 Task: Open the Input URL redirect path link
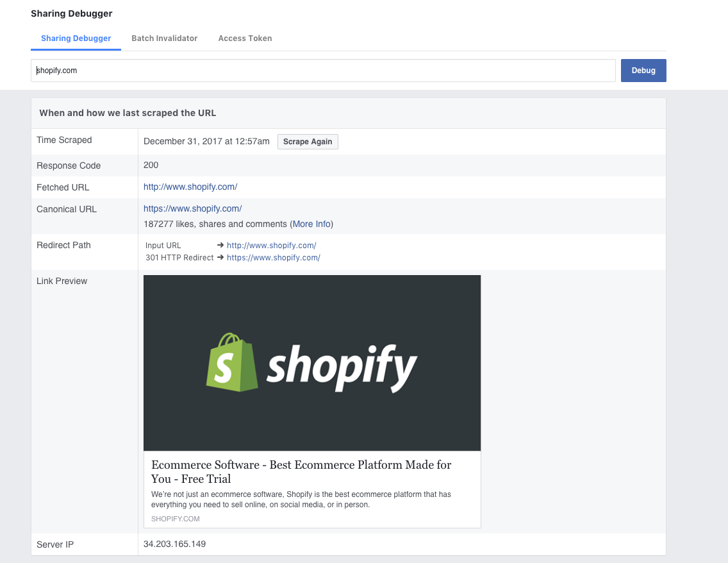coord(272,245)
